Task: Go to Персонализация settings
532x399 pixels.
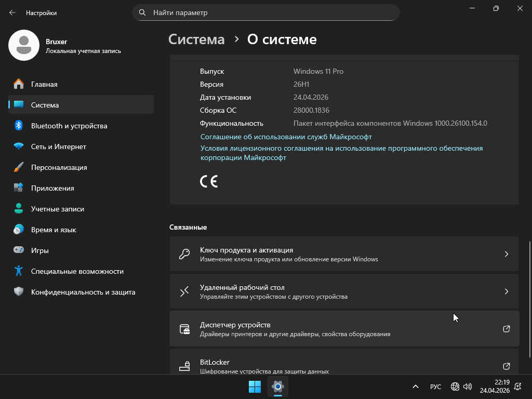Action: point(59,167)
